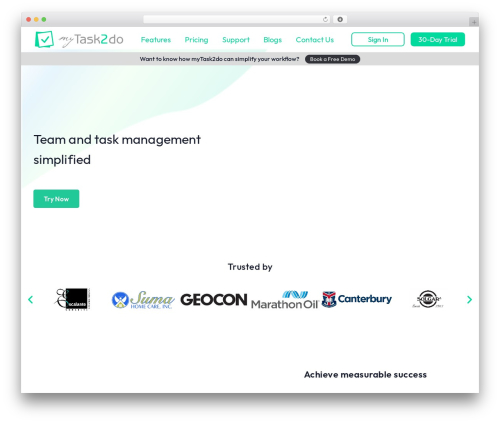Visit the Blogs section
Image resolution: width=500 pixels, height=423 pixels.
pyautogui.click(x=272, y=40)
